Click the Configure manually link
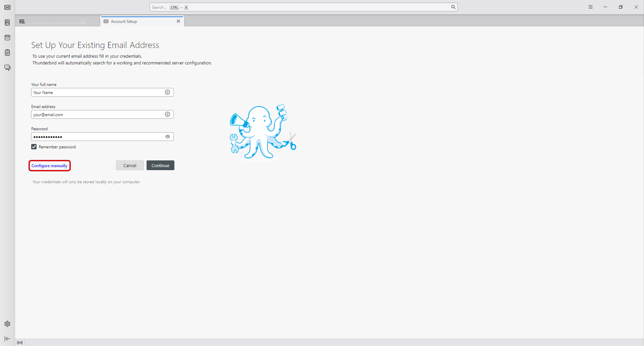644x346 pixels. pos(49,166)
